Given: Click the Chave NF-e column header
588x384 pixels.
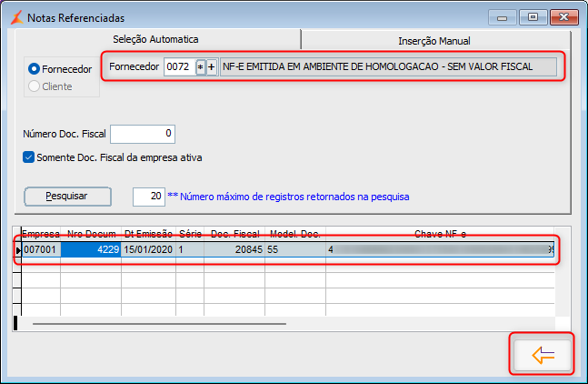Looking at the screenshot, I should point(440,234).
